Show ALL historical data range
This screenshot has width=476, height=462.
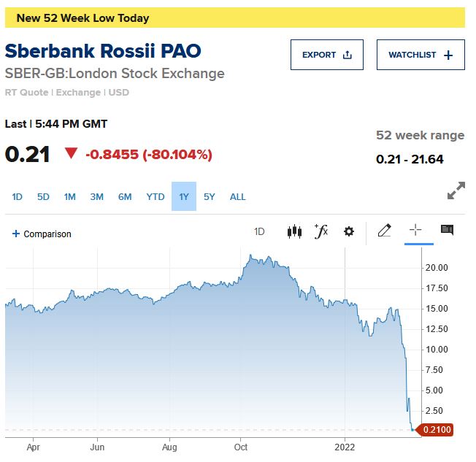click(x=238, y=197)
